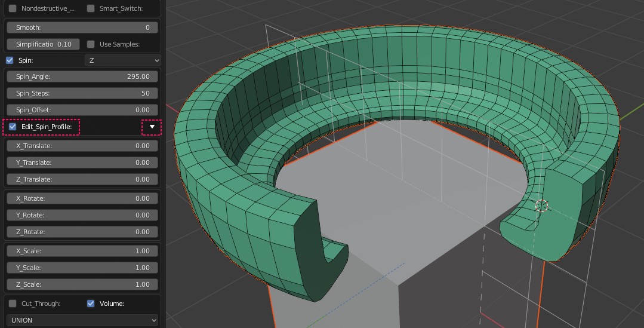Image resolution: width=644 pixels, height=328 pixels.
Task: Select the Spin_Offset field
Action: point(82,110)
